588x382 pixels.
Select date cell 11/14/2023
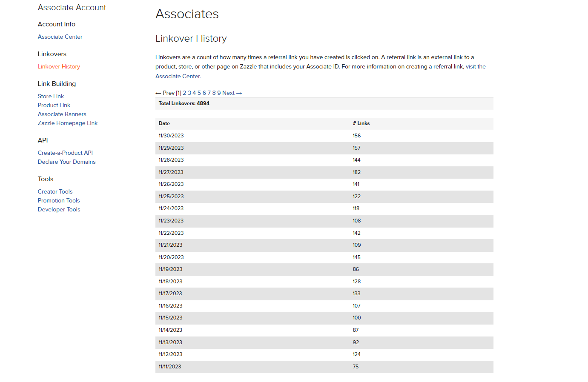[170, 330]
